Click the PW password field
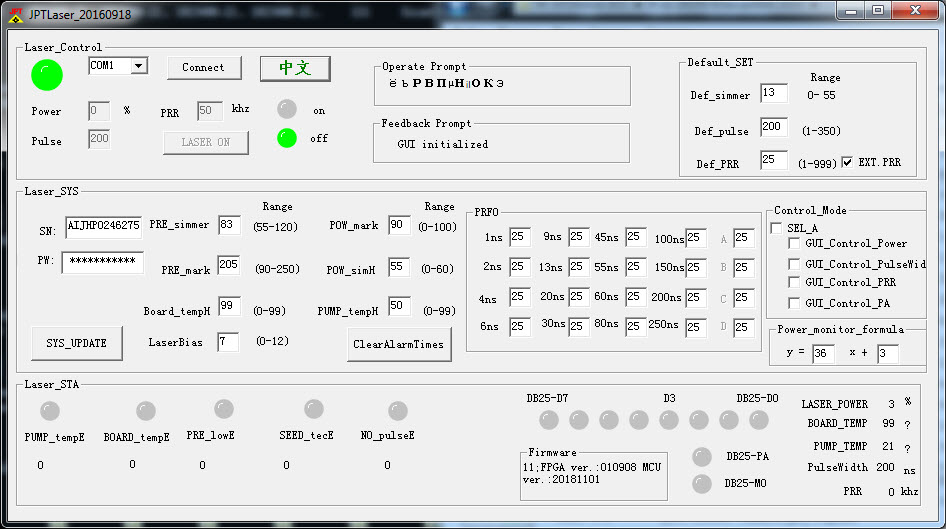Viewport: 946px width, 529px height. click(x=103, y=262)
